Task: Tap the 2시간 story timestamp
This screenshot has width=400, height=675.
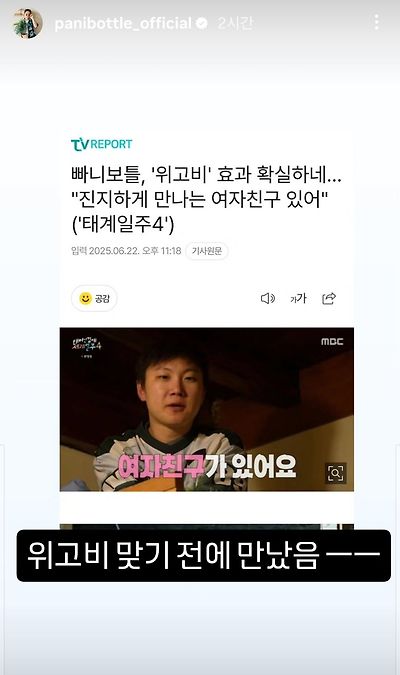Action: 235,23
